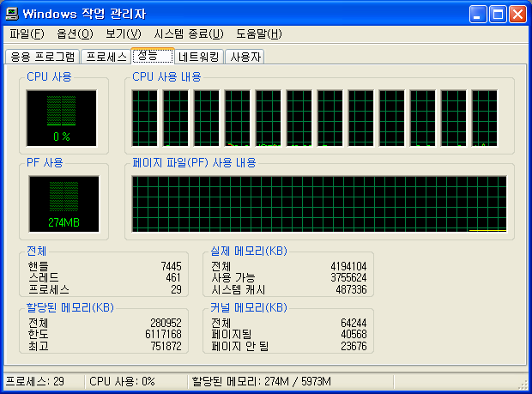
Task: Open the 도움말(H) menu
Action: [x=259, y=34]
